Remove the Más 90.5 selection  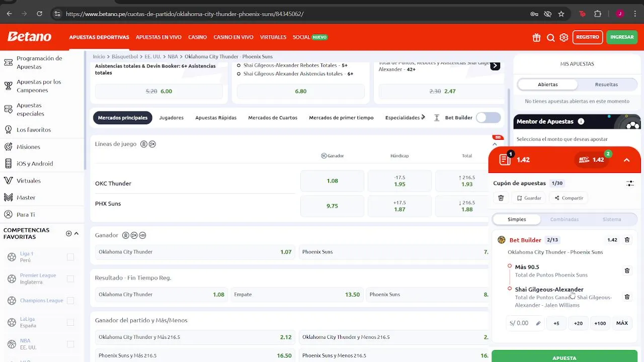tap(627, 270)
